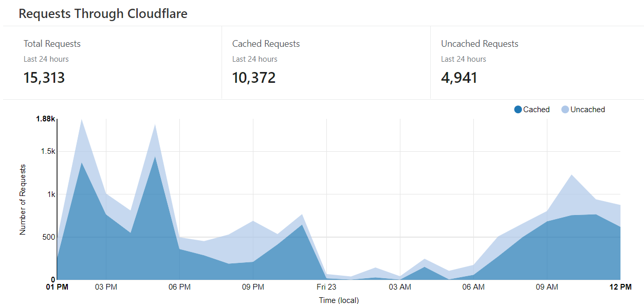
Task: Toggle the Uncached series legend label
Action: point(587,110)
